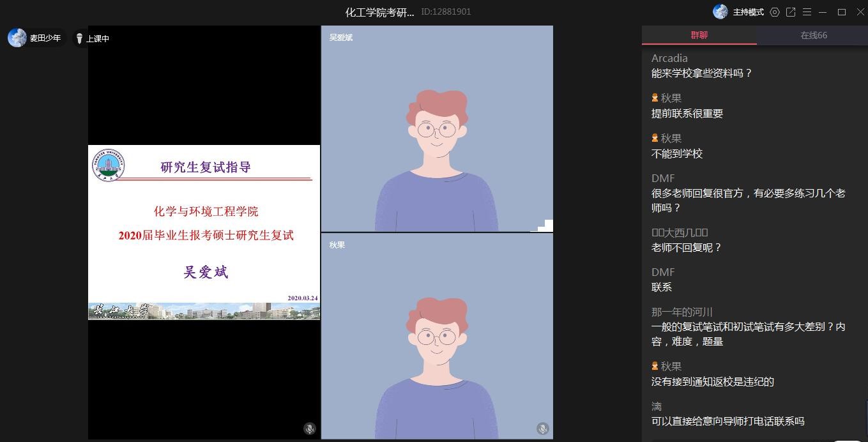Click 麦田少年's avatar in top left corner
This screenshot has width=868, height=442.
point(17,38)
